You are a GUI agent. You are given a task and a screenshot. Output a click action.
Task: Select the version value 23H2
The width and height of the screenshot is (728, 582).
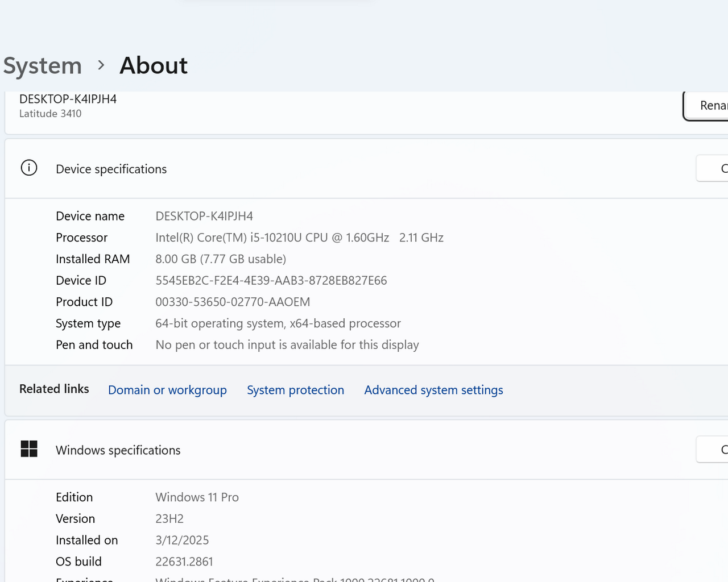click(169, 519)
